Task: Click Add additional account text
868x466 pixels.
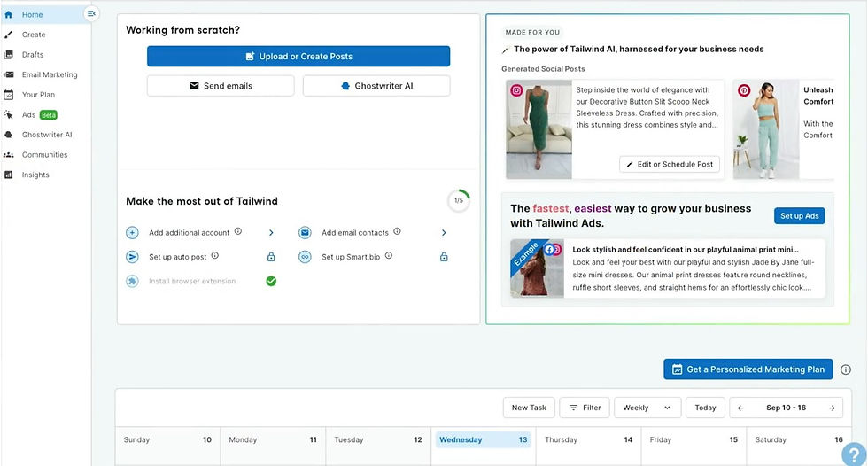Action: click(x=189, y=232)
